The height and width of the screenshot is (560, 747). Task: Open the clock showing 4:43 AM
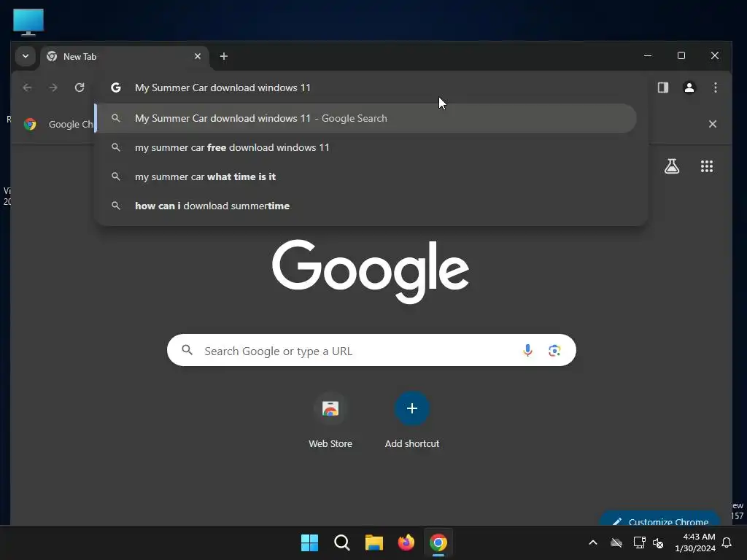click(x=695, y=542)
